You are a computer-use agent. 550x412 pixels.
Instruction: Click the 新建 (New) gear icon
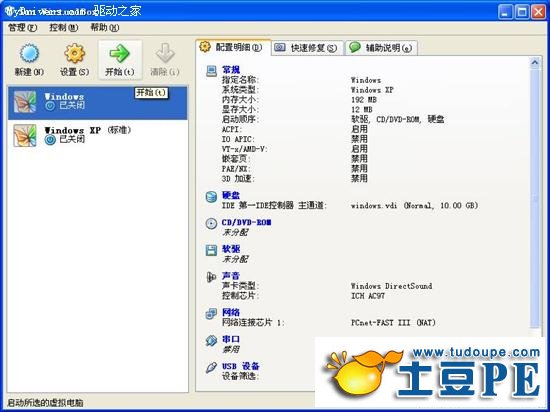tap(29, 53)
